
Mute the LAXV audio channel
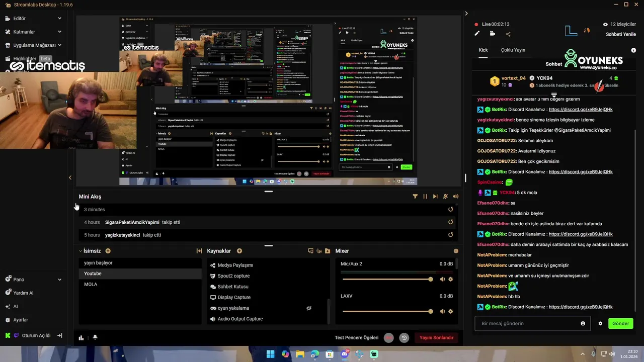click(x=442, y=311)
